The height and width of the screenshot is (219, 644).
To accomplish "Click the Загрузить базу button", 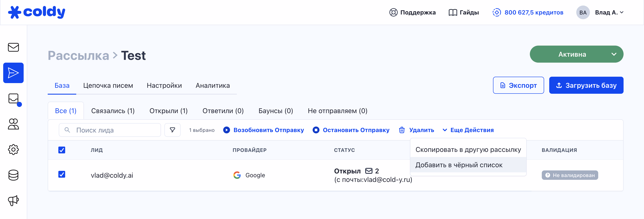I will pos(586,85).
